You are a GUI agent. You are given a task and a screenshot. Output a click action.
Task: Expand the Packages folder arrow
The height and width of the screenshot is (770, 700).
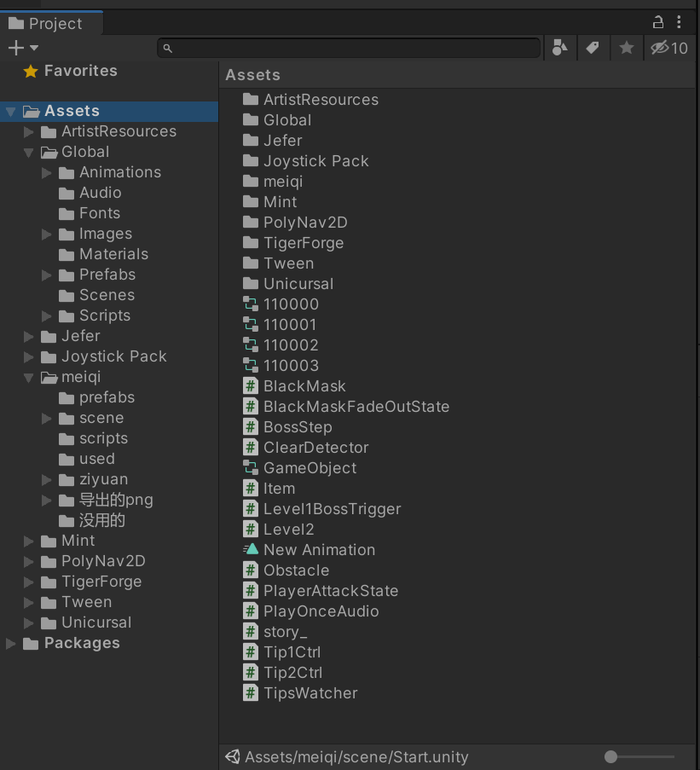[x=10, y=643]
